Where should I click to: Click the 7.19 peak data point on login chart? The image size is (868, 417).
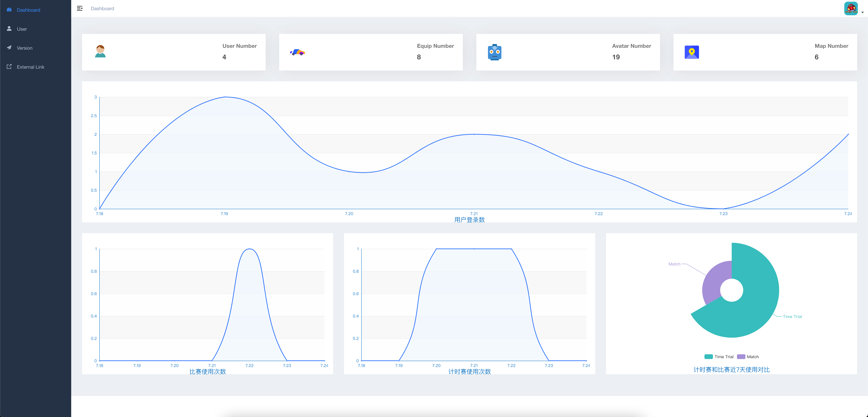pyautogui.click(x=224, y=97)
